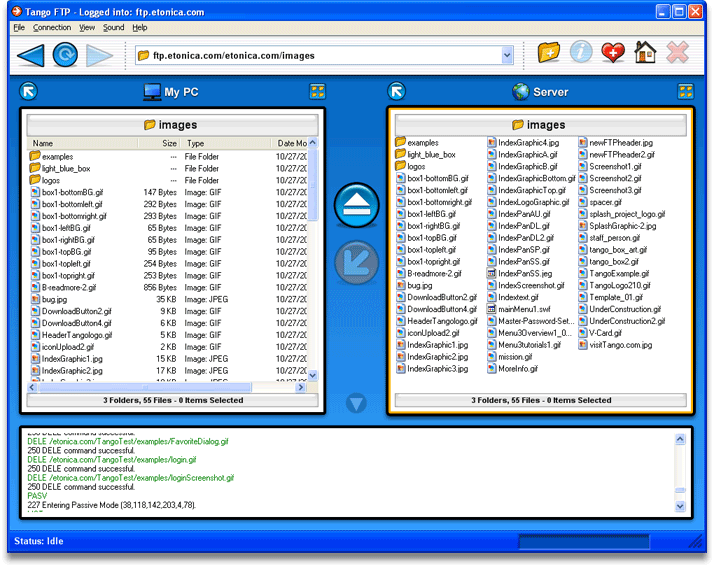Open the address path dropdown arrow

click(507, 56)
